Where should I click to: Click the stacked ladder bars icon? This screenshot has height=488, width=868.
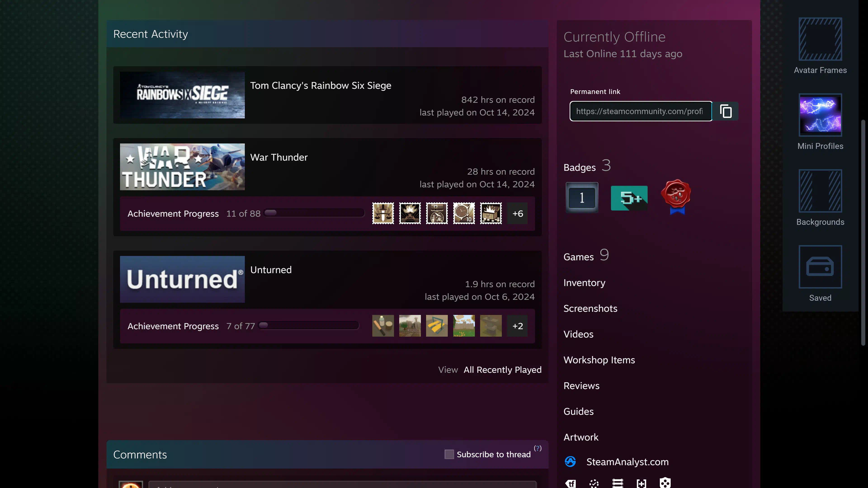[x=618, y=483]
